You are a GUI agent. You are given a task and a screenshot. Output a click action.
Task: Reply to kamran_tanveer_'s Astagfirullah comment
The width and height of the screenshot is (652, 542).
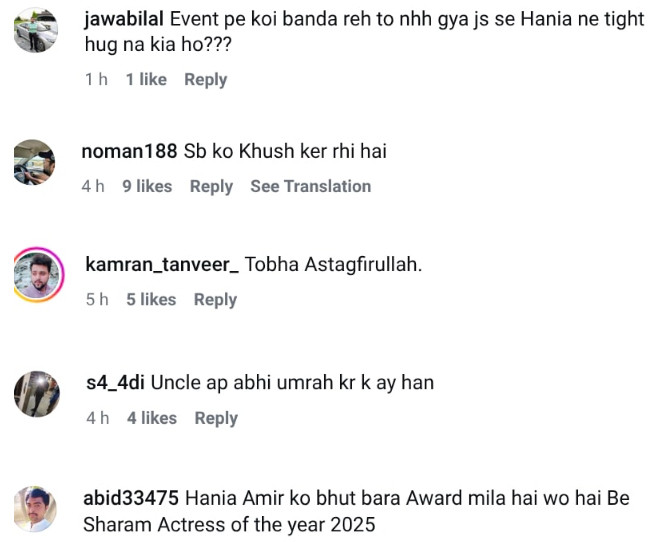coord(215,299)
